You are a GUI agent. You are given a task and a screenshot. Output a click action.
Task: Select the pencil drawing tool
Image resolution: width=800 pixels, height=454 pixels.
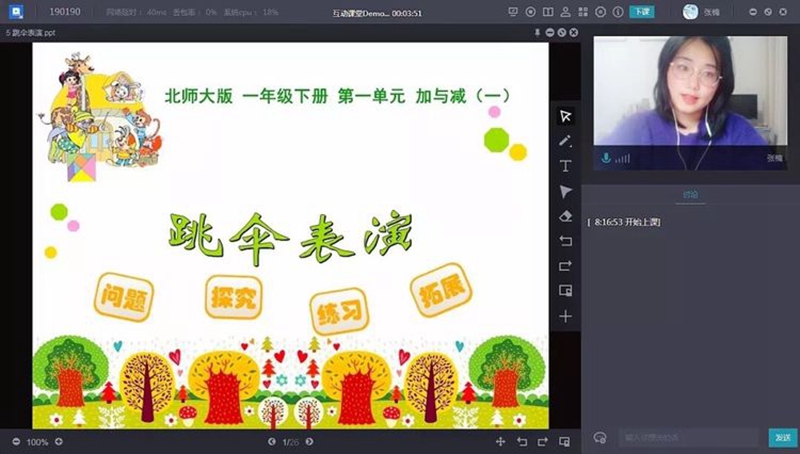[565, 141]
